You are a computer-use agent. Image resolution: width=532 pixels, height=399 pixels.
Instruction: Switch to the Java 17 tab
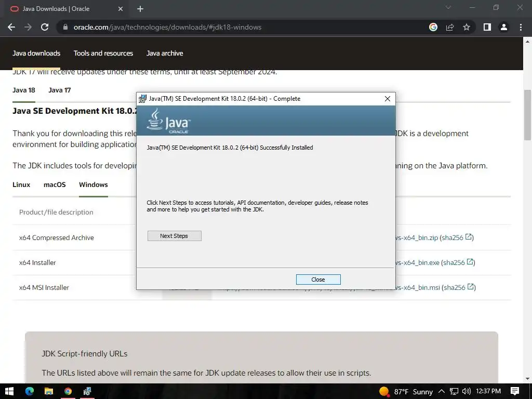(60, 90)
